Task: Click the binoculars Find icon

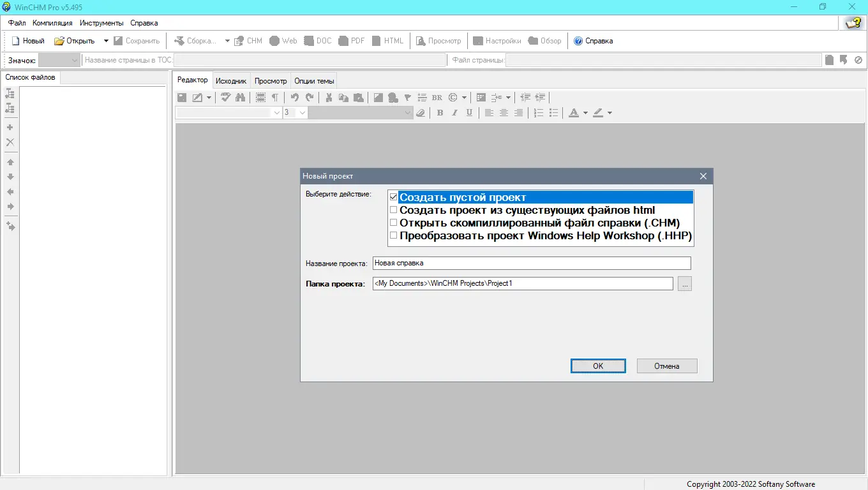Action: (x=240, y=98)
